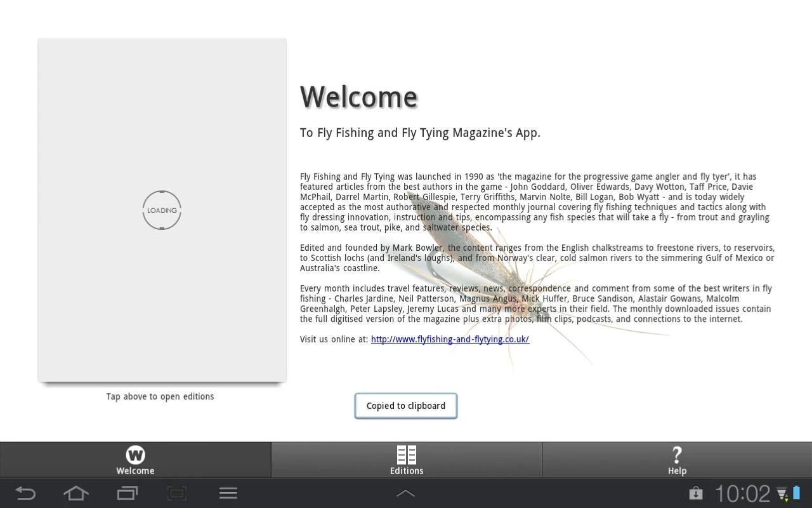Expand the quick launch bar with the chevron

click(x=405, y=493)
